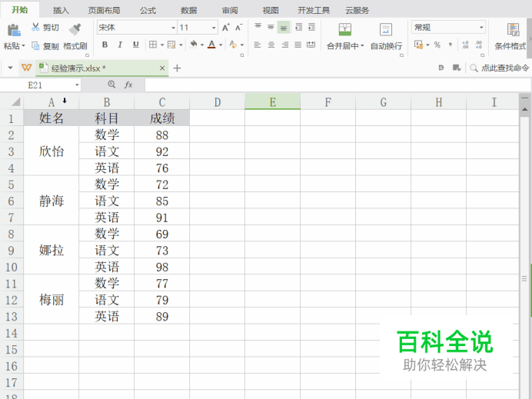Viewport: 532px width, 399px height.
Task: Open the 视图 ribbon tab
Action: pos(271,11)
